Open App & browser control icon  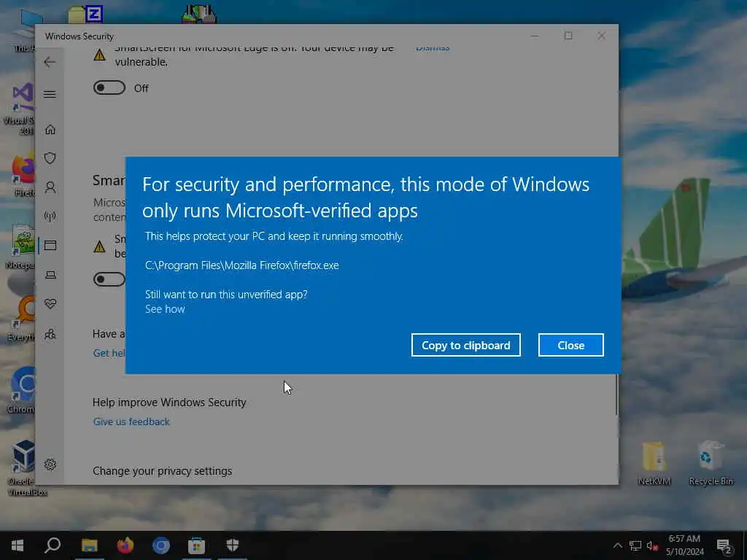[x=50, y=245]
